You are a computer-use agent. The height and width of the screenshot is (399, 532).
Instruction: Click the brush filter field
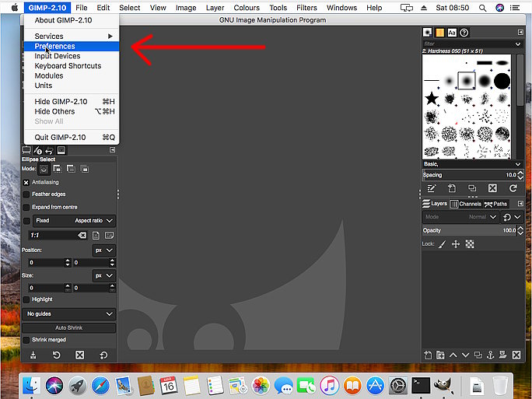click(467, 44)
